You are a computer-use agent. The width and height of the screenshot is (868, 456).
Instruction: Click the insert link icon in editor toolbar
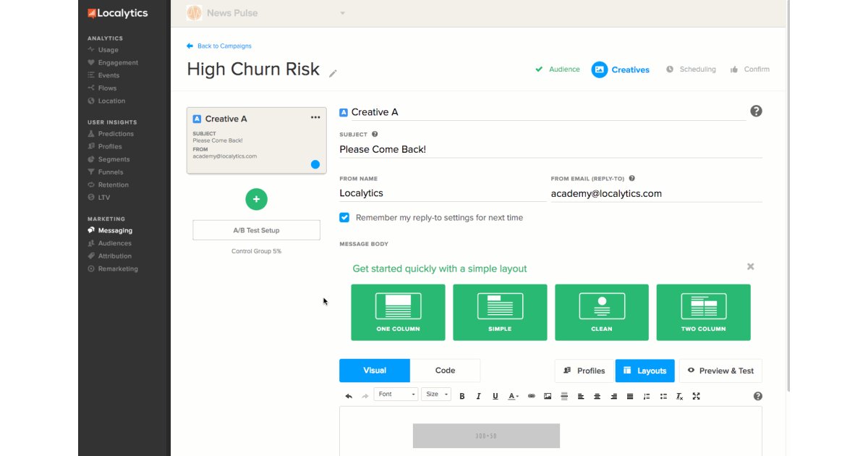tap(531, 396)
